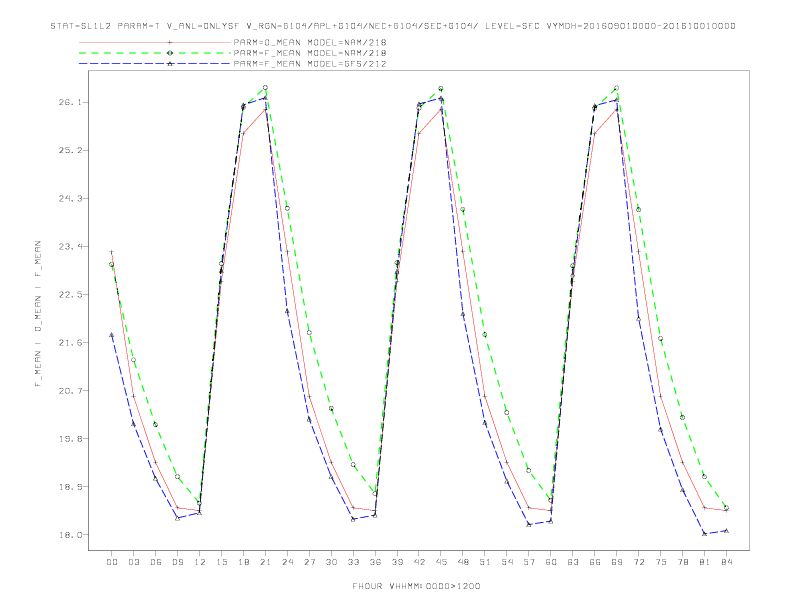792x612 pixels.
Task: Click x-axis tick label 24
Action: 287,562
